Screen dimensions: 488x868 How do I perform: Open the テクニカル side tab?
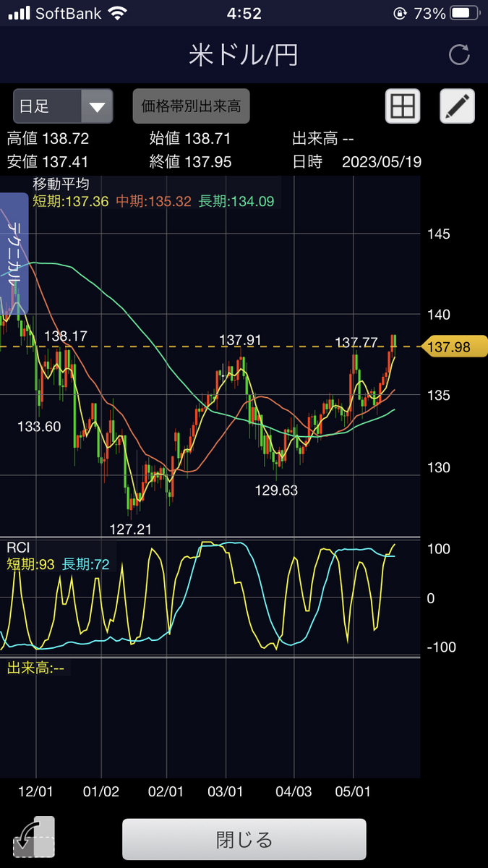14,254
